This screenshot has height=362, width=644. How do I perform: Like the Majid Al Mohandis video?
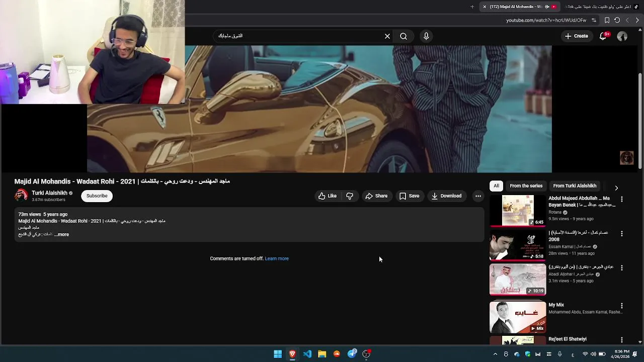[327, 196]
